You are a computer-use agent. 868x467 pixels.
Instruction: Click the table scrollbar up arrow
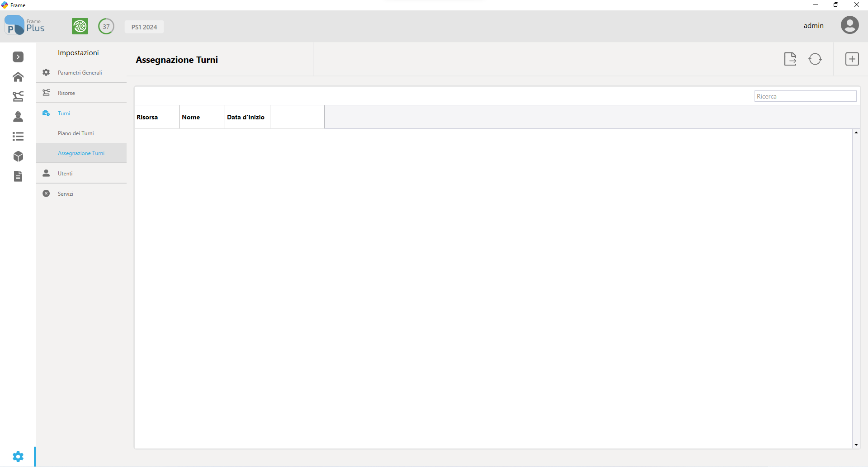pyautogui.click(x=856, y=132)
